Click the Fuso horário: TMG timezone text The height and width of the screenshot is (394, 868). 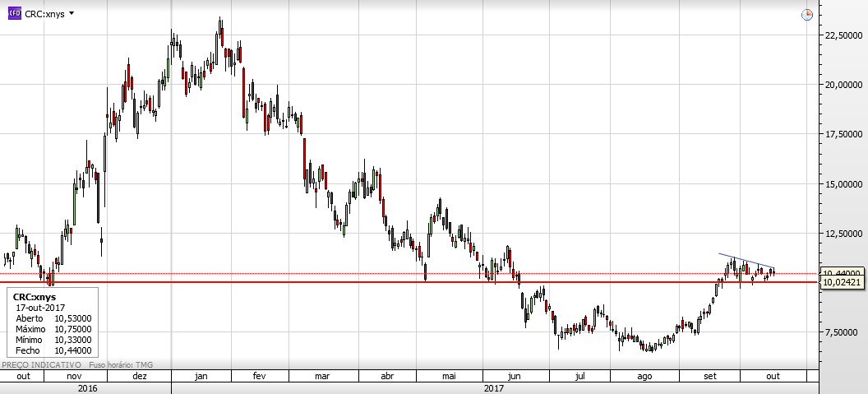[120, 364]
